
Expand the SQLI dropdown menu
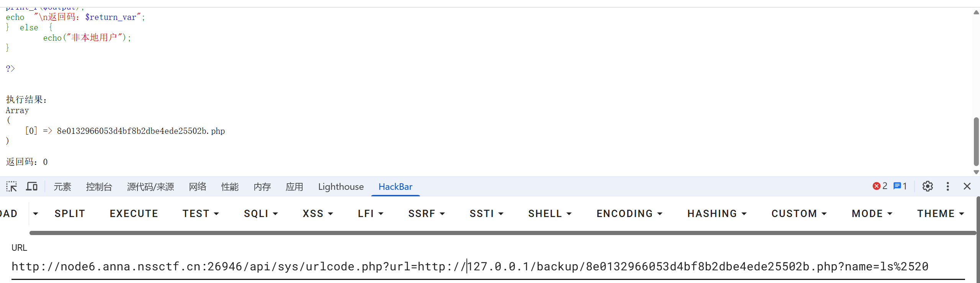pos(261,214)
